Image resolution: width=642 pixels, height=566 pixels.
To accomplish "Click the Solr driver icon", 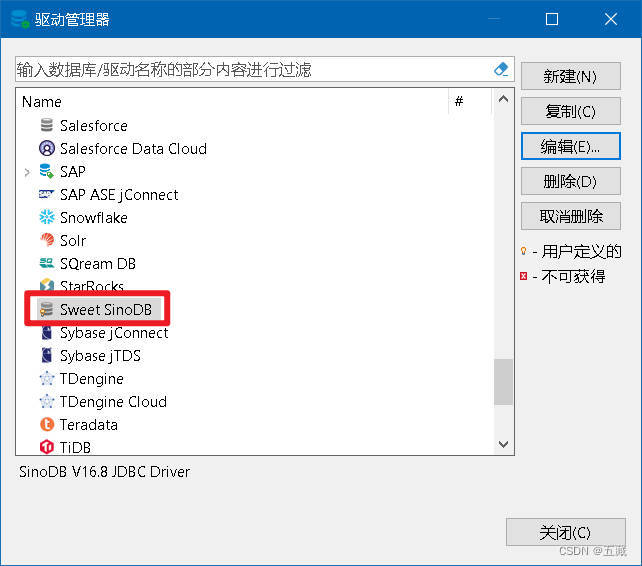I will [x=47, y=240].
